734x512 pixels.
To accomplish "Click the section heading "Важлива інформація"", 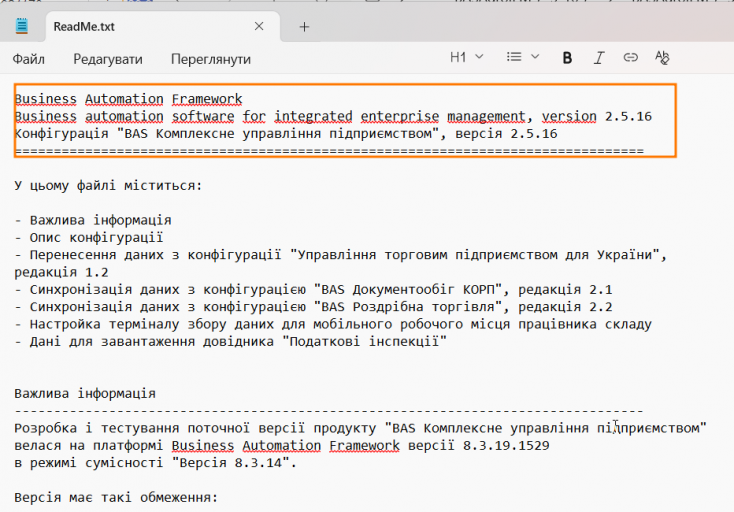I will 85,394.
